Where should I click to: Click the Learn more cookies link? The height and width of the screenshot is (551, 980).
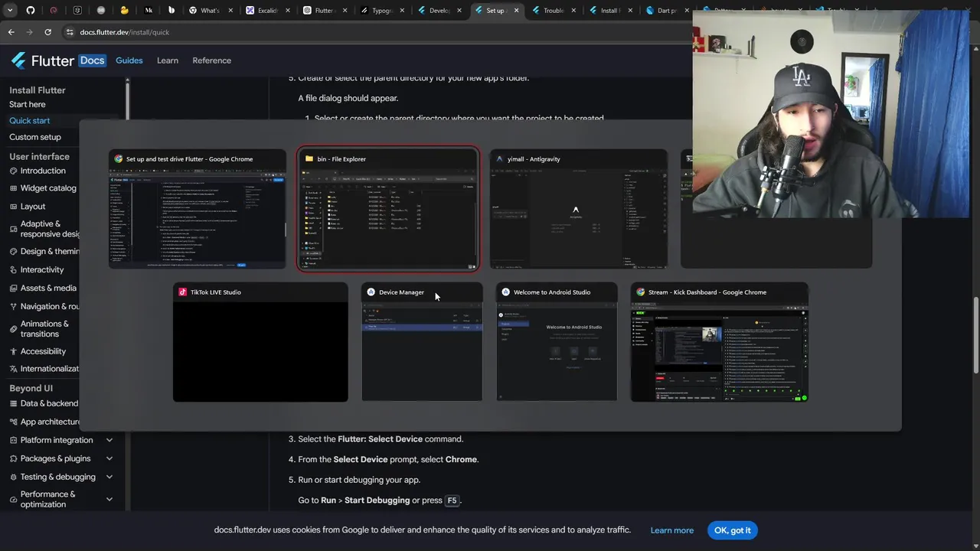(x=672, y=530)
